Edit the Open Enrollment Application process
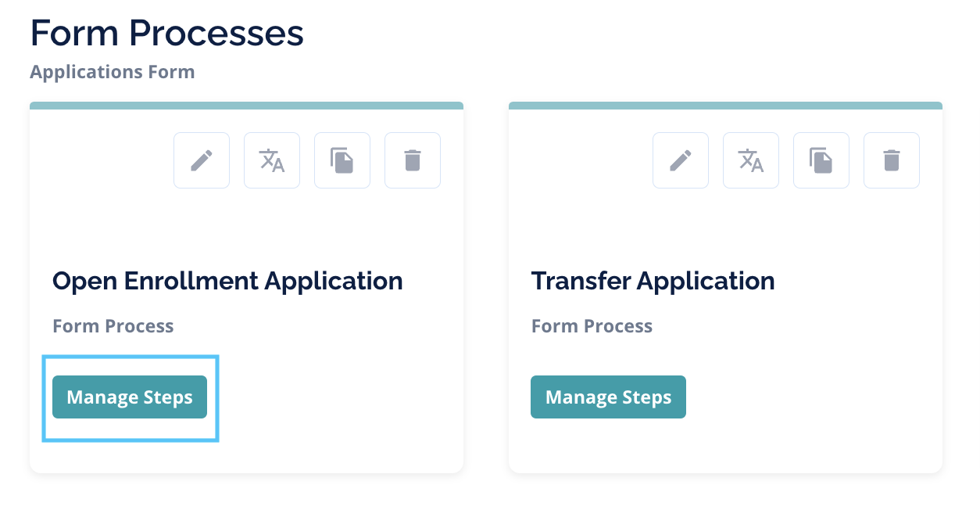This screenshot has height=510, width=980. click(202, 160)
